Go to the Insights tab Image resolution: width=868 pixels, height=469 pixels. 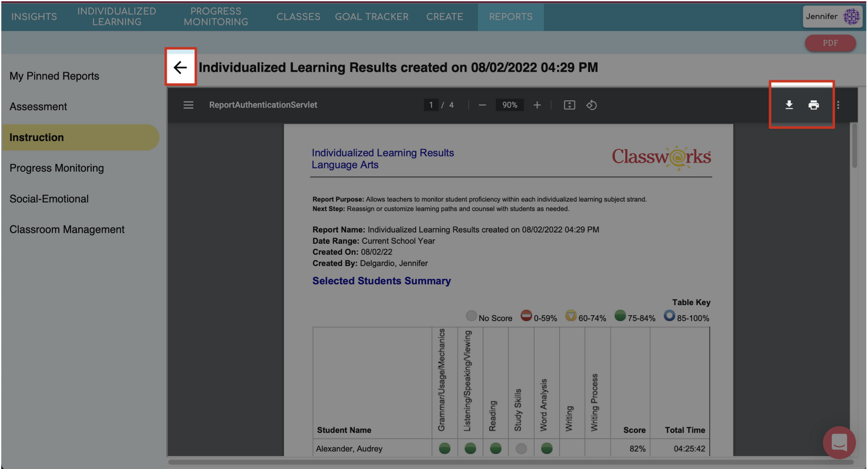pos(34,17)
